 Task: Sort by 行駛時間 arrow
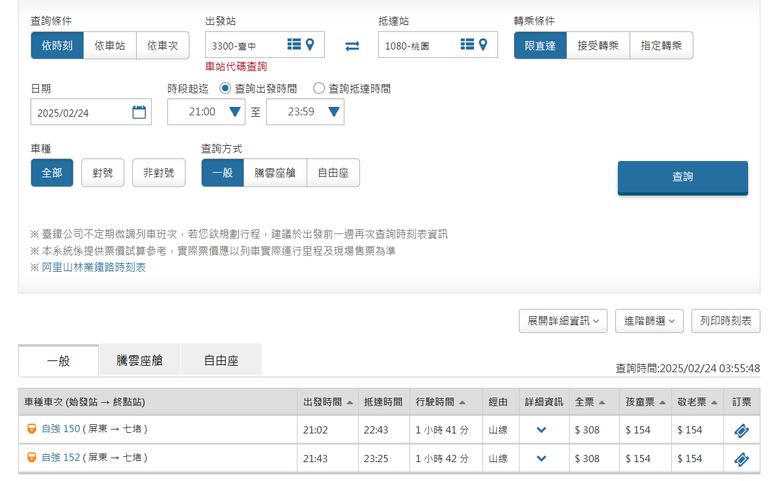pyautogui.click(x=462, y=402)
